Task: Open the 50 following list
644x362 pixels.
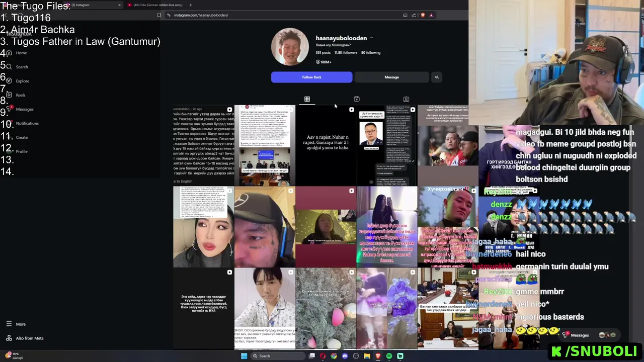Action: [371, 53]
